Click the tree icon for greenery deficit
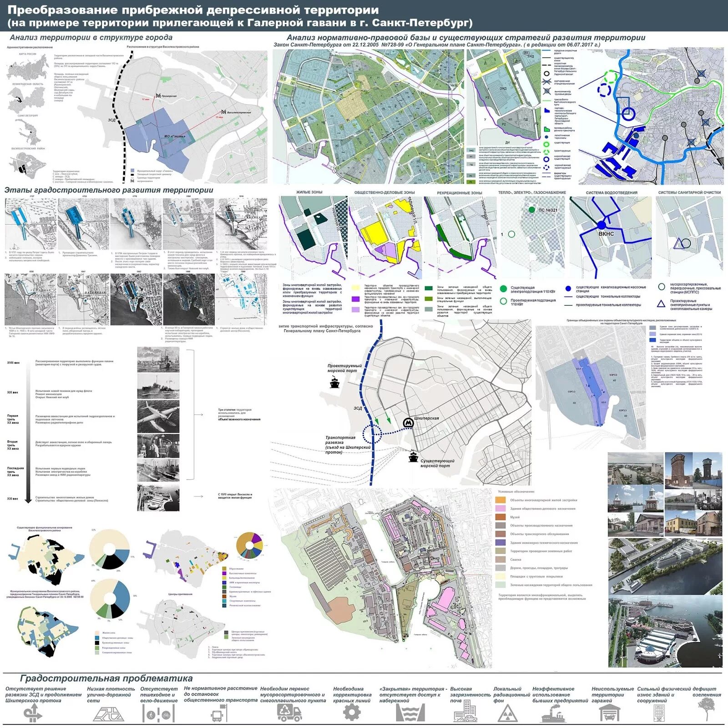Viewport: 728px width, 728px height. tap(706, 709)
